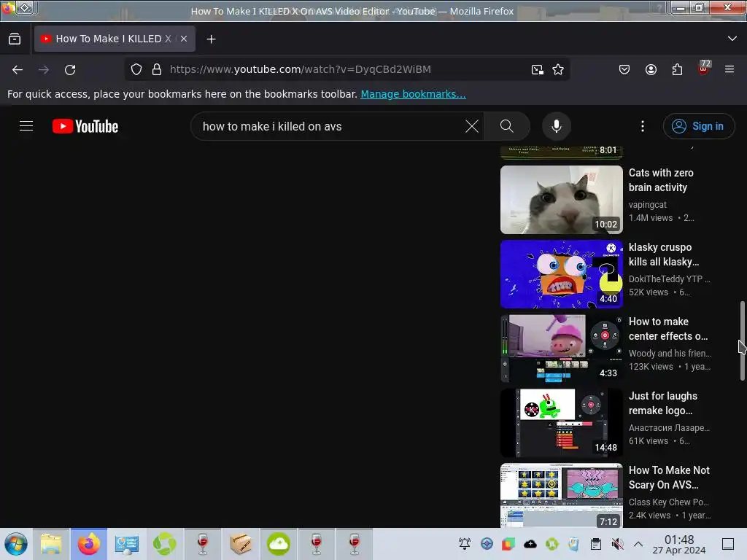Bookmark this page with the star icon
747x560 pixels.
558,69
